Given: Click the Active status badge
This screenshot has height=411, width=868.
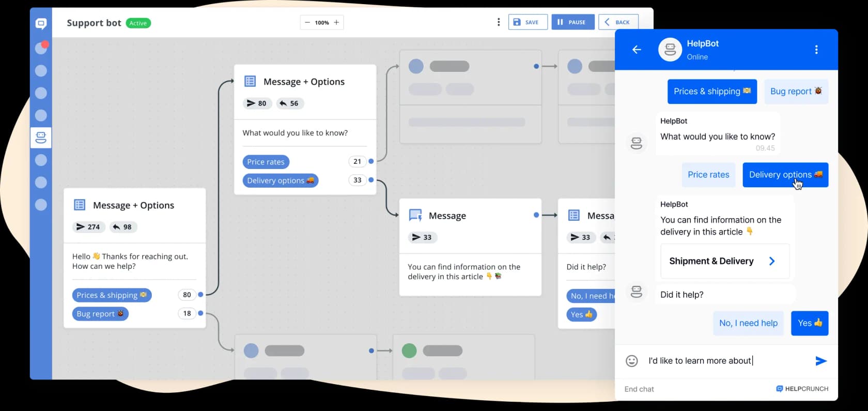Looking at the screenshot, I should point(138,23).
